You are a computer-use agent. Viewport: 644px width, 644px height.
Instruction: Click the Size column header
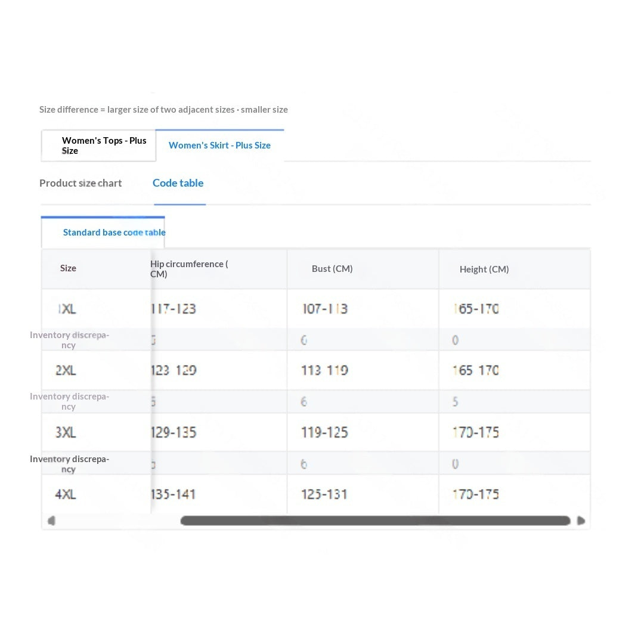tap(68, 268)
